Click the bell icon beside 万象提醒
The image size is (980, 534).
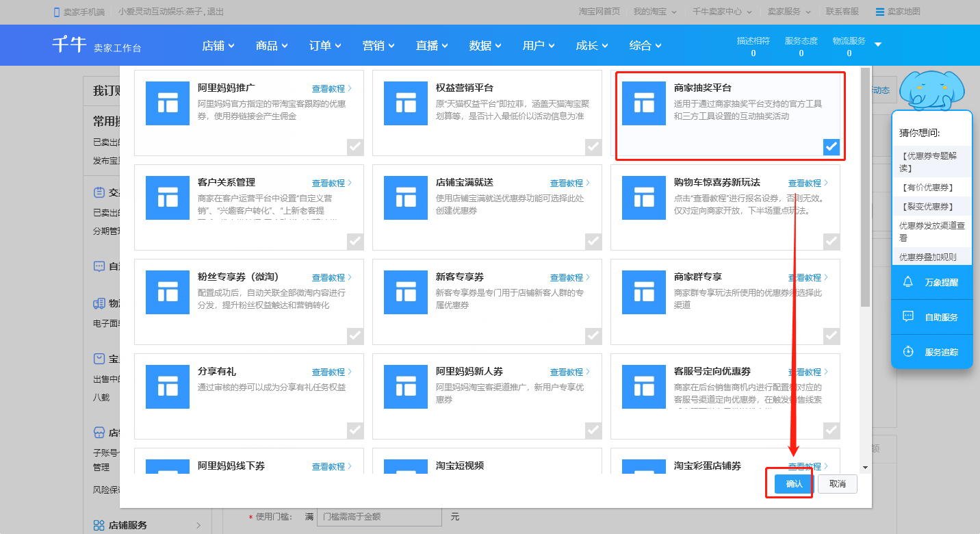click(908, 282)
